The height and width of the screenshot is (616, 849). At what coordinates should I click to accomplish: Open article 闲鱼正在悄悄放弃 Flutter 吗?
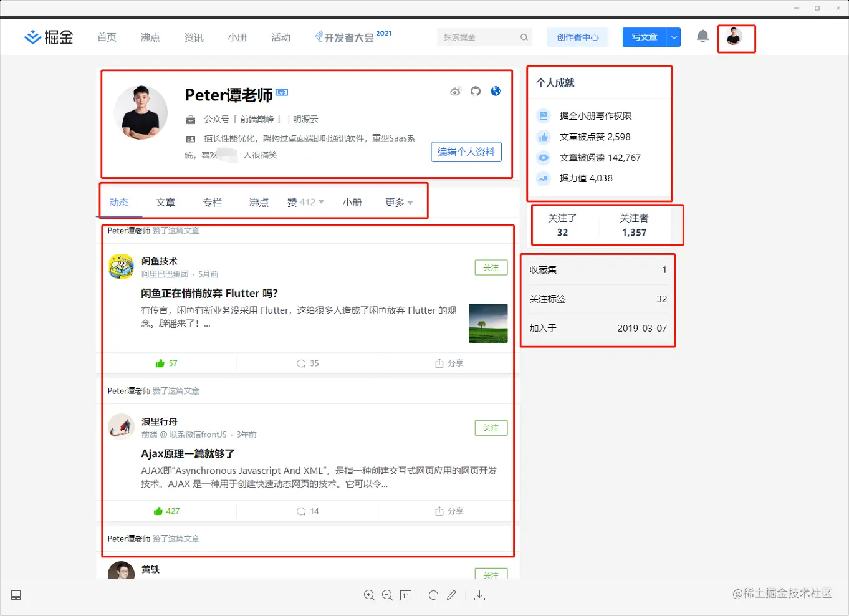[x=209, y=293]
